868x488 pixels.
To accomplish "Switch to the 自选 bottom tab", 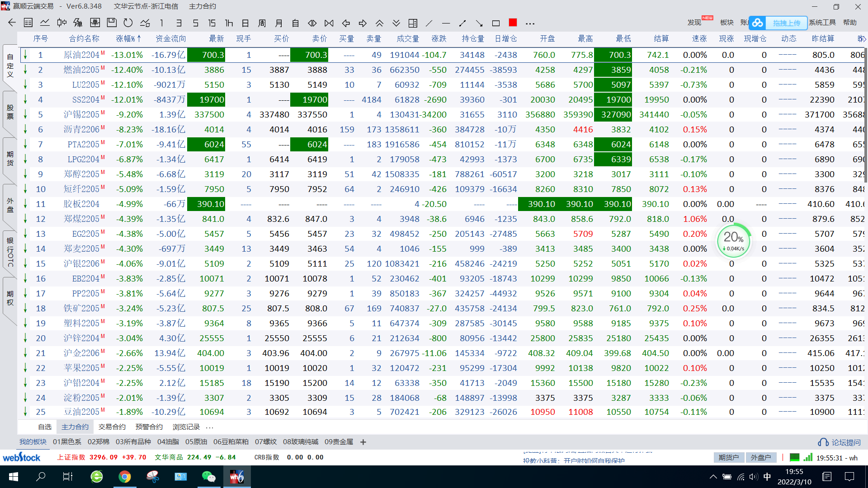I will click(45, 427).
